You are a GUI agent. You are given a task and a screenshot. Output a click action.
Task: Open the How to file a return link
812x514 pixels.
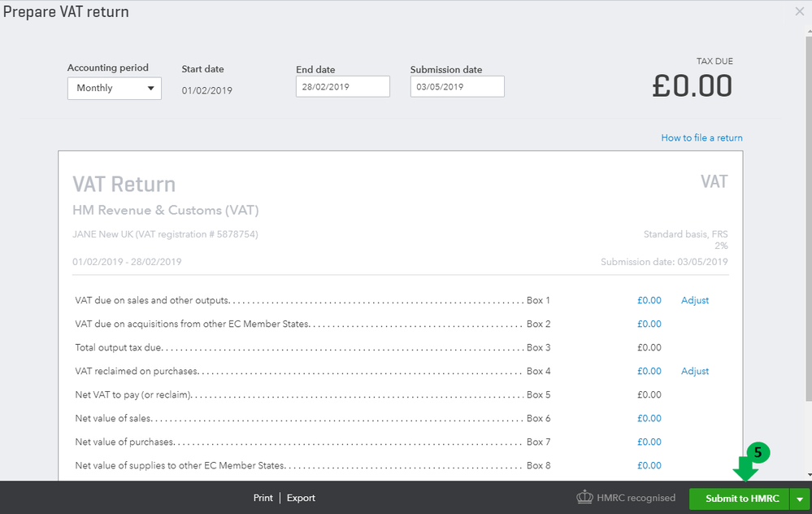tap(701, 137)
